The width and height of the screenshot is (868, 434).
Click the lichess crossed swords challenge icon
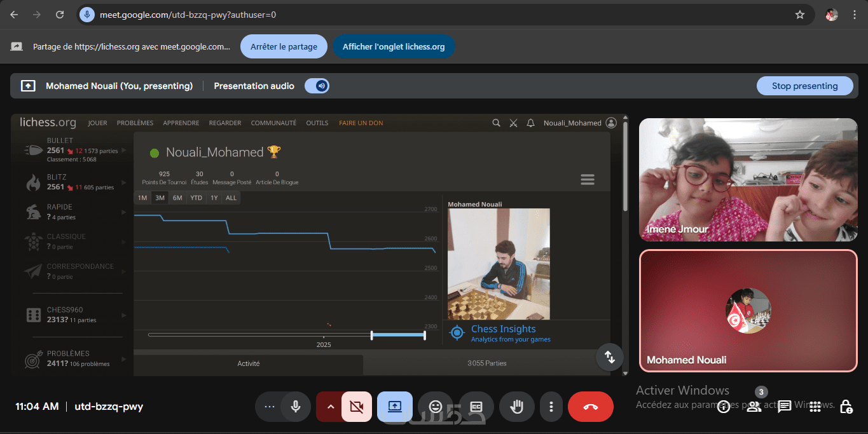(513, 123)
